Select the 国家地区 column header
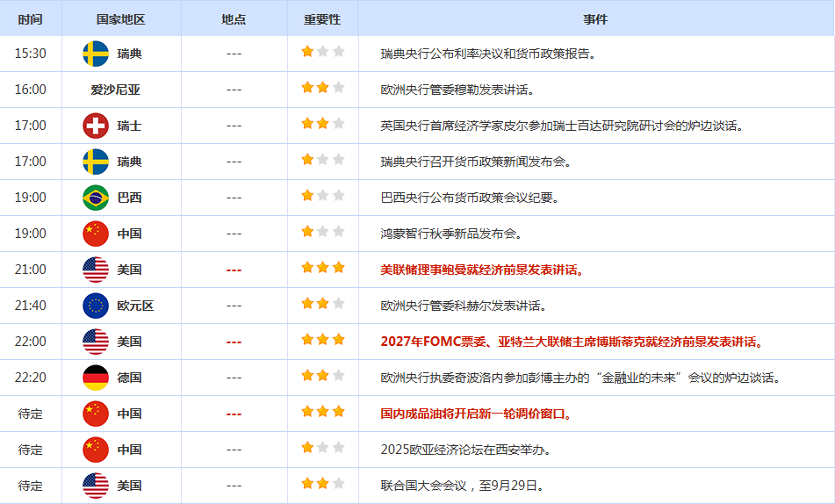The width and height of the screenshot is (835, 504). (121, 18)
